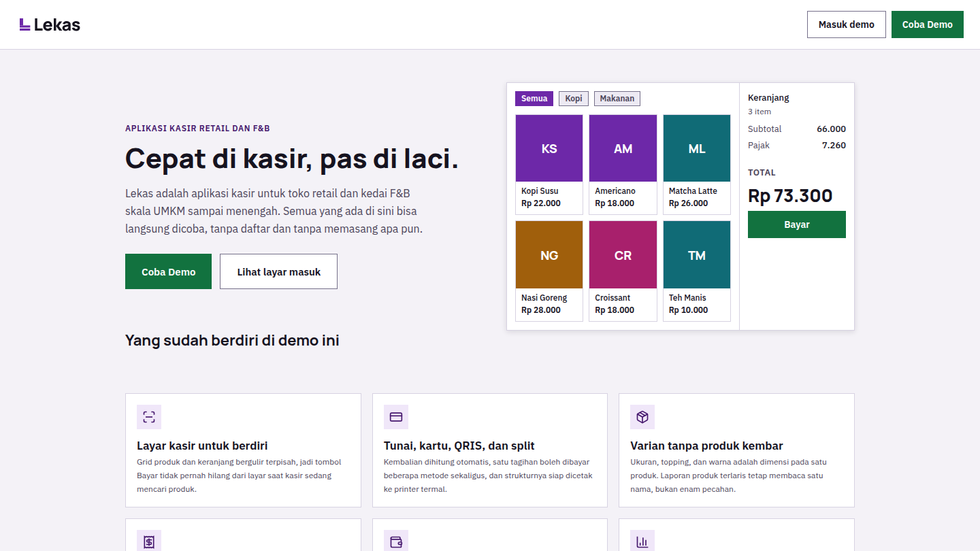Select the Americano AM product tile
The height and width of the screenshot is (551, 980).
[x=623, y=165]
